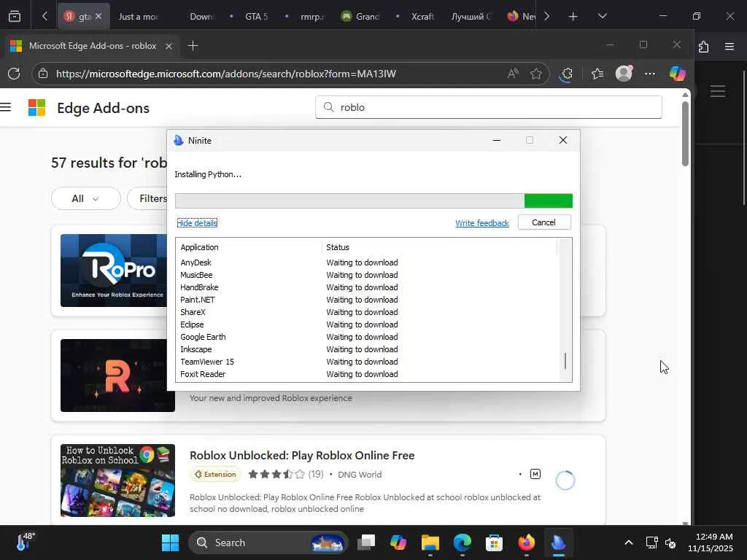Switch to the rmrp tab

click(x=312, y=17)
